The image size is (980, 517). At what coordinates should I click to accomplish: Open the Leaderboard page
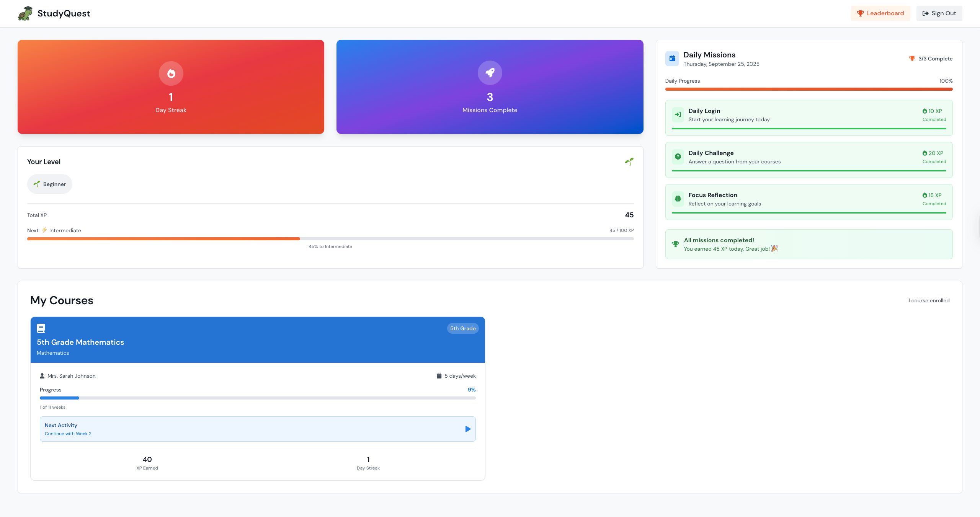pyautogui.click(x=880, y=13)
